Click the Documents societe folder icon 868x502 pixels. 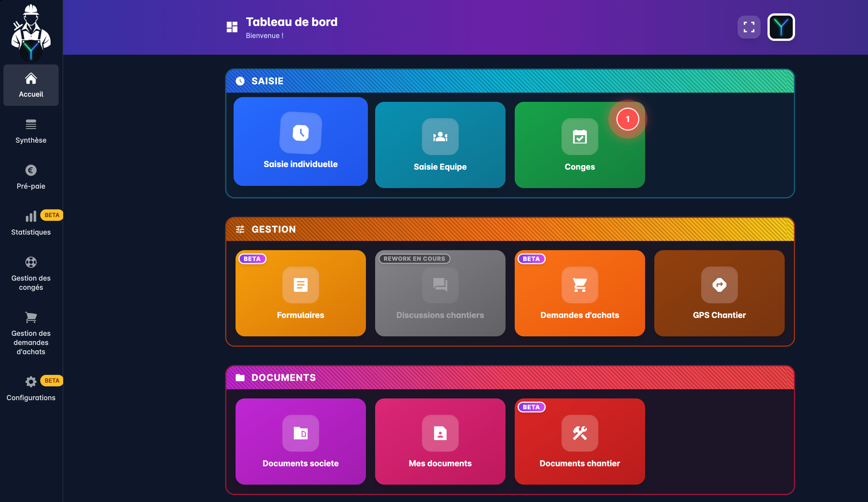(301, 433)
